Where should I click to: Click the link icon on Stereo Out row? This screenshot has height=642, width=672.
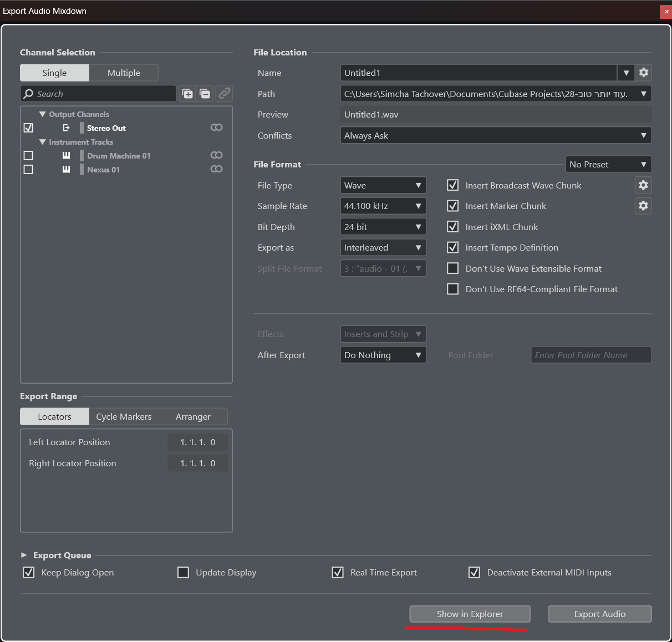(x=216, y=128)
